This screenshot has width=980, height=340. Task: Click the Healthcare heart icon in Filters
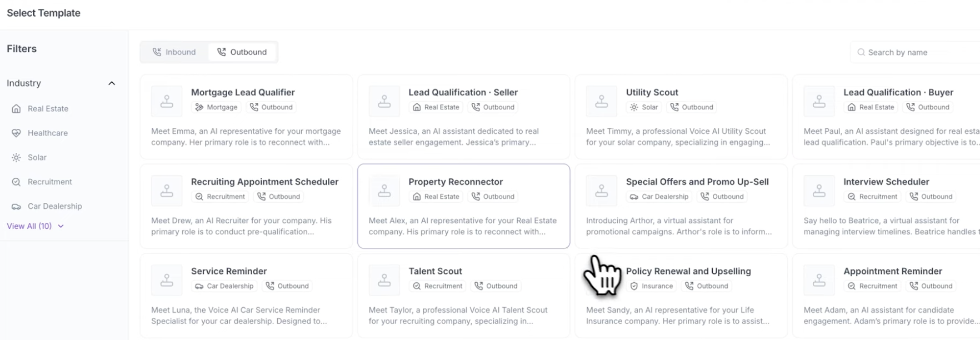(16, 133)
